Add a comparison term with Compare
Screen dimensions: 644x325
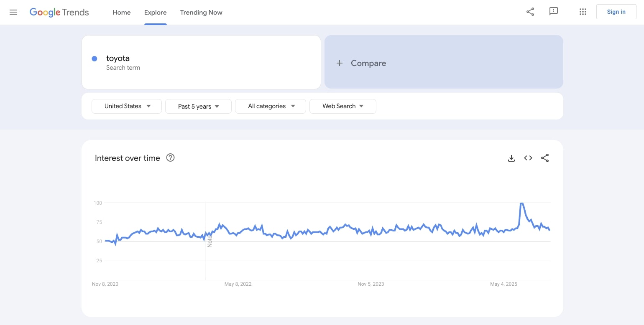(x=361, y=63)
